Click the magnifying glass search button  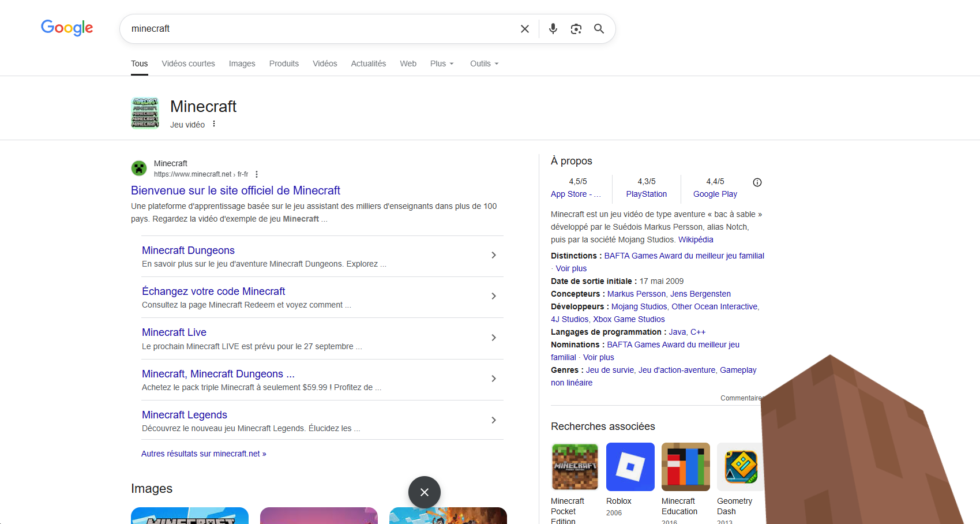click(599, 29)
